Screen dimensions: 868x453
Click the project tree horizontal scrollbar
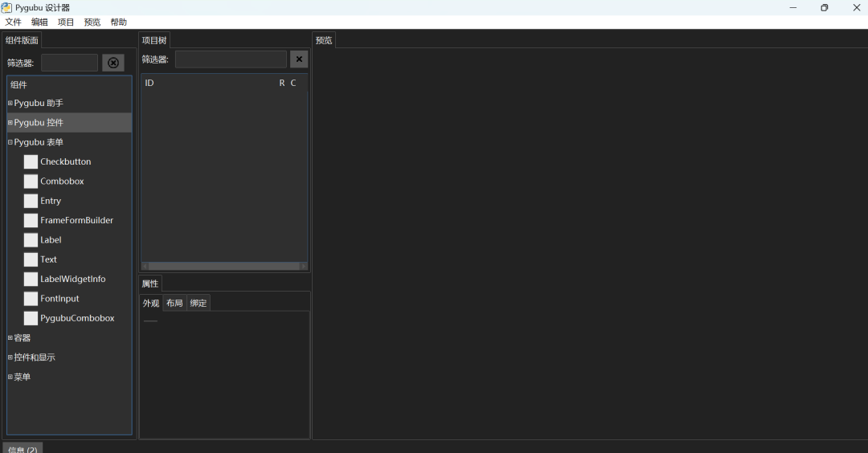[224, 266]
